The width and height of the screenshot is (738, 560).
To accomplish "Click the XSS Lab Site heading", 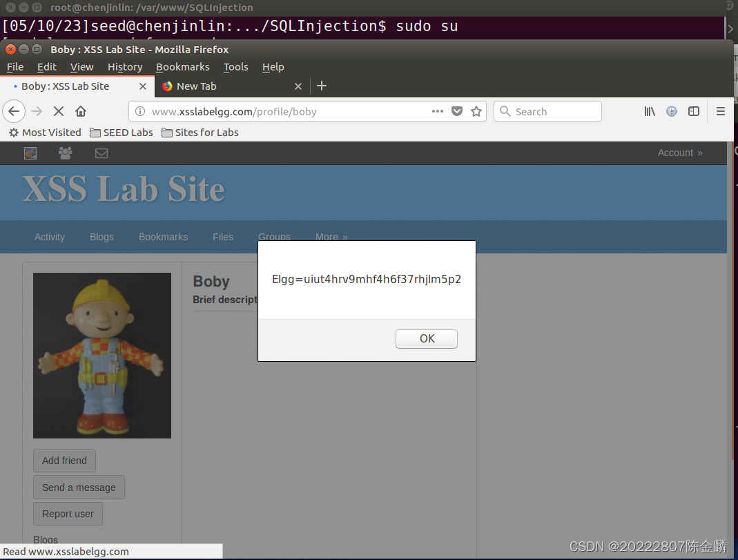I will coord(124,189).
